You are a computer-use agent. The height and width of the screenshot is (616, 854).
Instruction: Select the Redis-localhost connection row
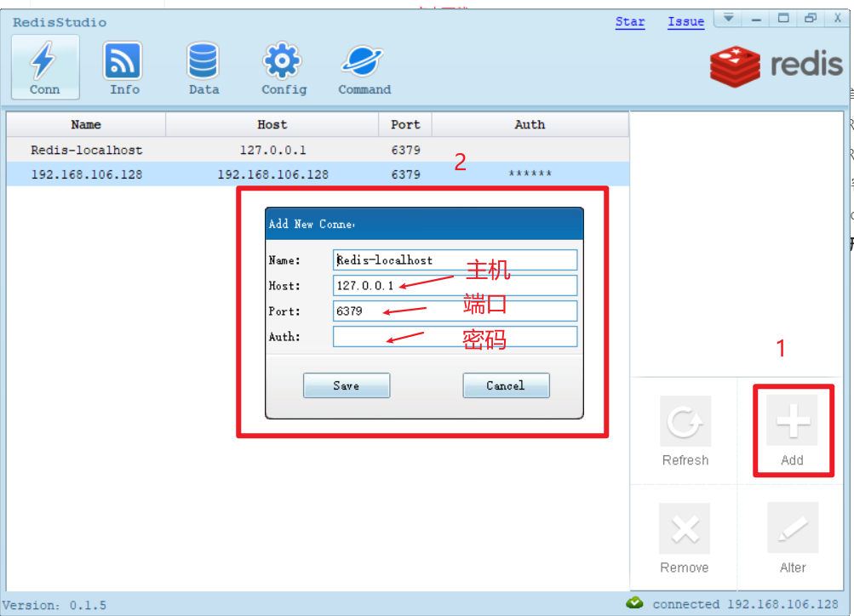[x=318, y=150]
